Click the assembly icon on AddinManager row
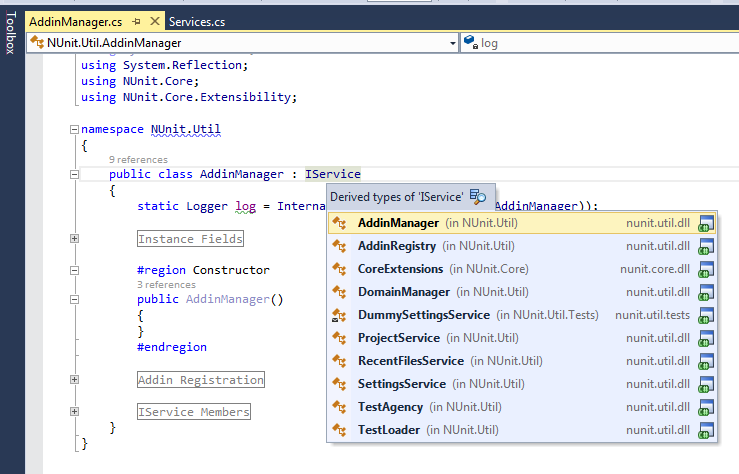This screenshot has width=739, height=474. tap(706, 223)
